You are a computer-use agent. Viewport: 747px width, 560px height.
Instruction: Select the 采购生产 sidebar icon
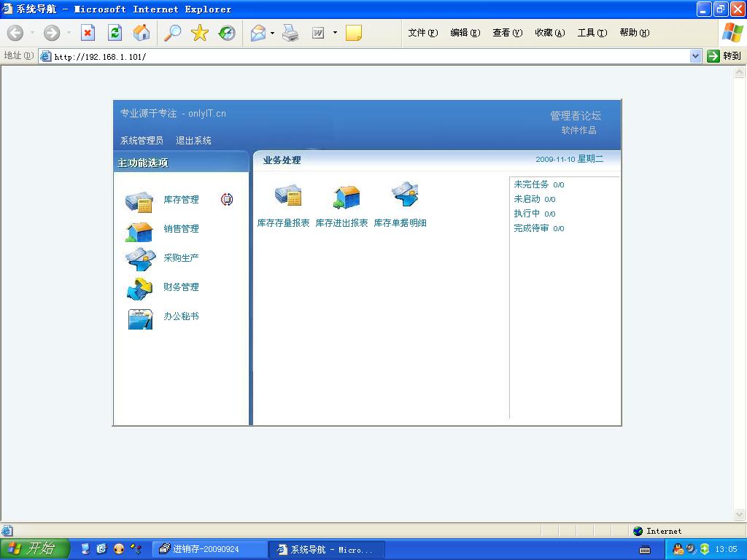139,259
